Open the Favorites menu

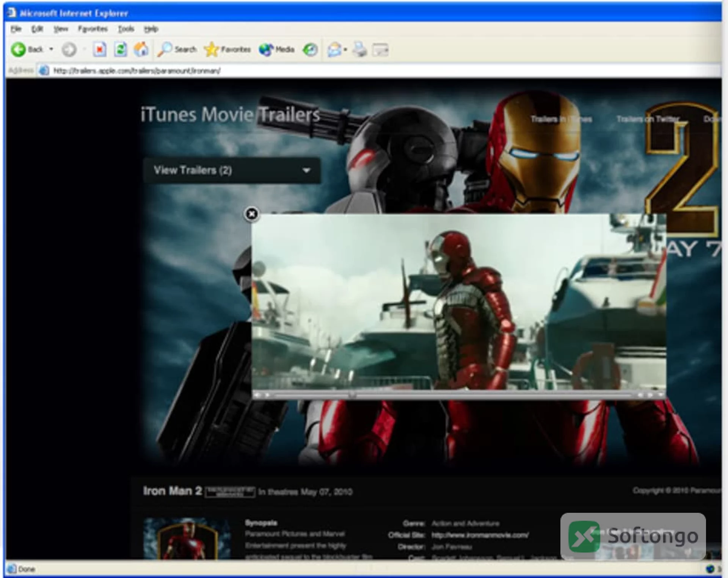pyautogui.click(x=93, y=29)
